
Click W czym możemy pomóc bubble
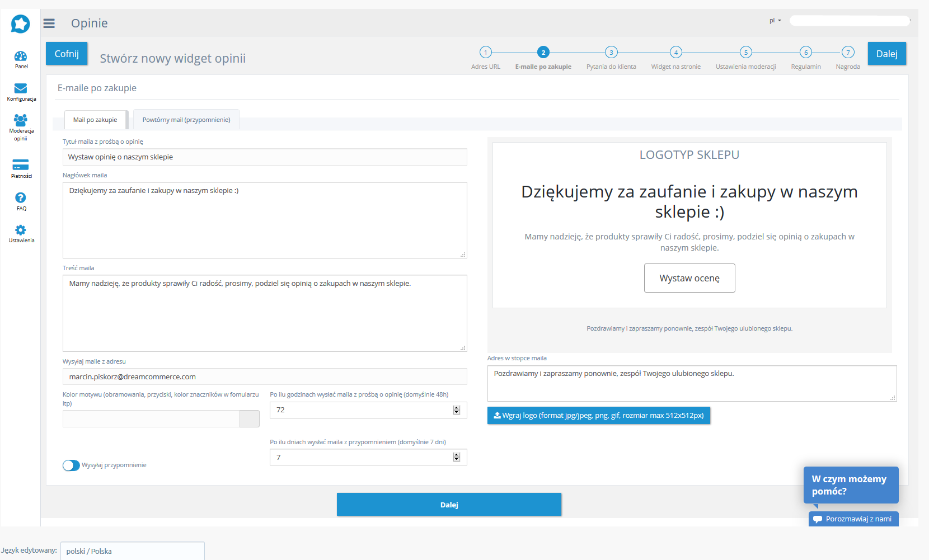pyautogui.click(x=851, y=485)
